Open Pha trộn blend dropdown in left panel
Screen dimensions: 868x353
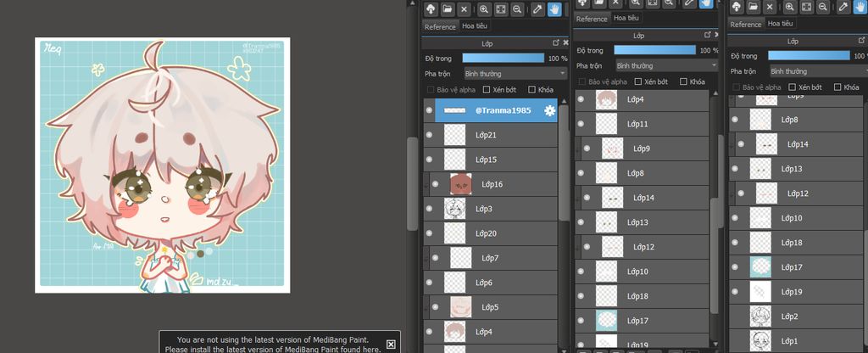tap(515, 73)
